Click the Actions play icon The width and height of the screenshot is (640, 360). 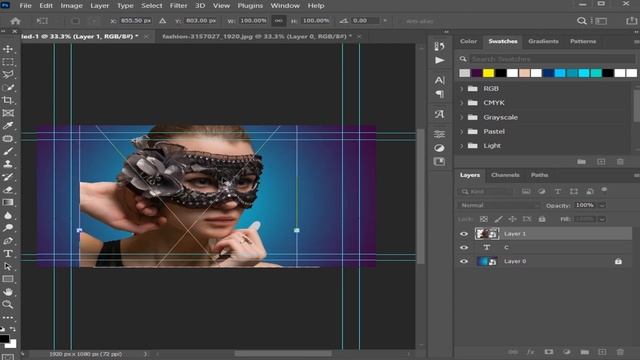click(x=440, y=60)
